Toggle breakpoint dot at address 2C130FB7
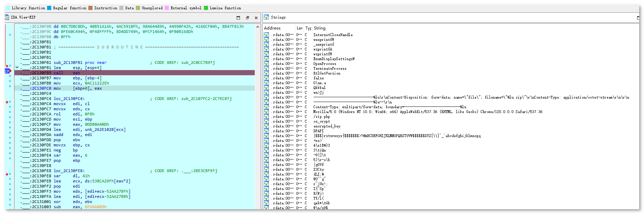Viewport: 644px width, 214px height. click(10, 78)
